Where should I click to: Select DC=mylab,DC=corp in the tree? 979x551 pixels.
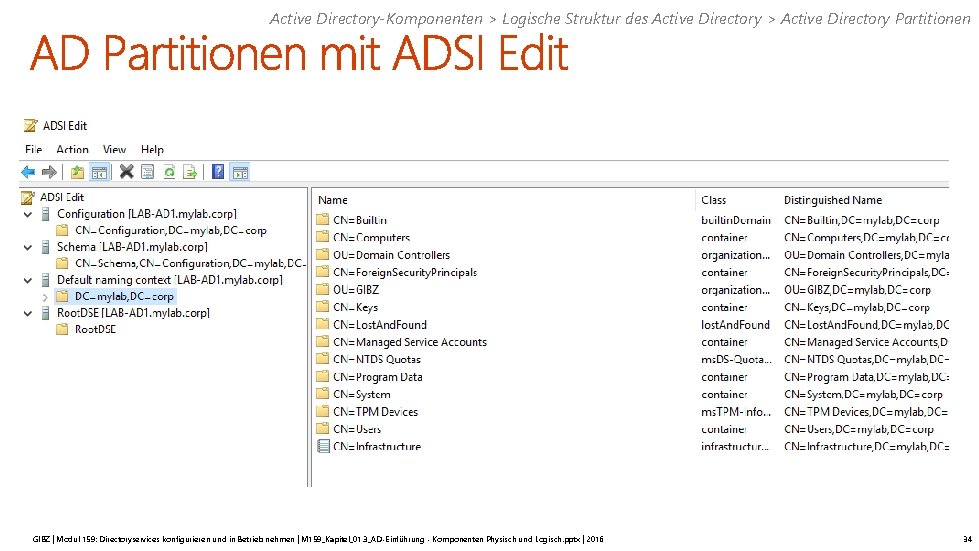124,296
